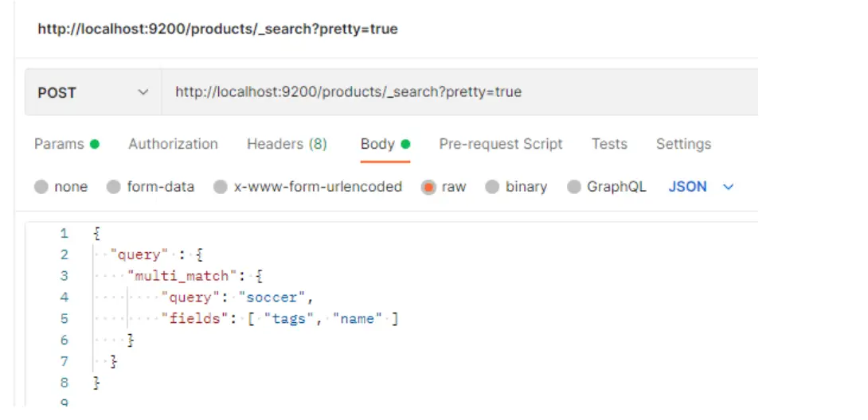This screenshot has width=868, height=420.
Task: Click the request URL input field
Action: (x=454, y=92)
